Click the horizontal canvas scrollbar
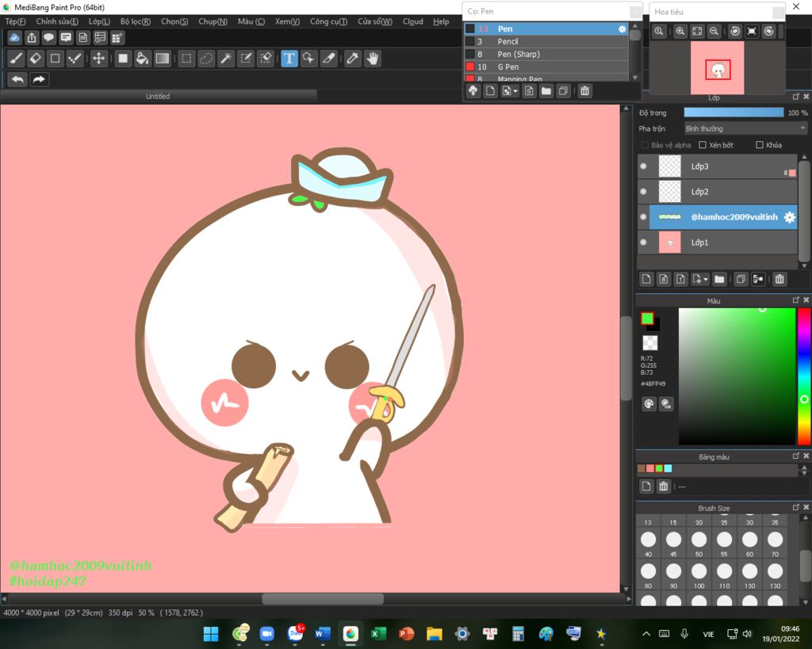 pyautogui.click(x=323, y=599)
